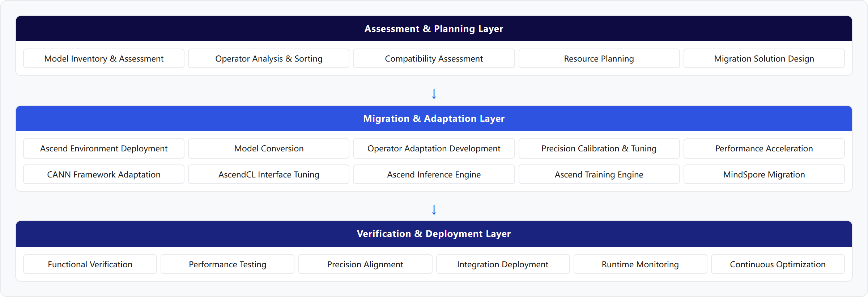Image resolution: width=868 pixels, height=297 pixels.
Task: Select Precision Calibration & Tuning
Action: pyautogui.click(x=599, y=148)
